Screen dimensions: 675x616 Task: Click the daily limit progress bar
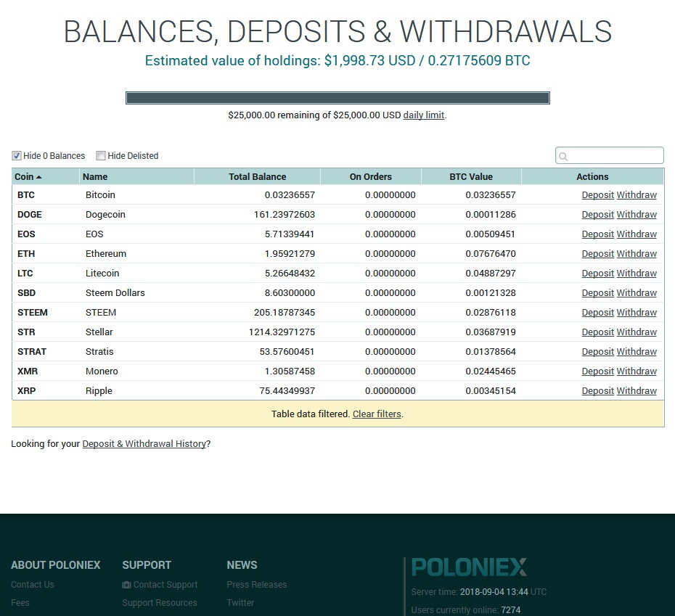[337, 98]
